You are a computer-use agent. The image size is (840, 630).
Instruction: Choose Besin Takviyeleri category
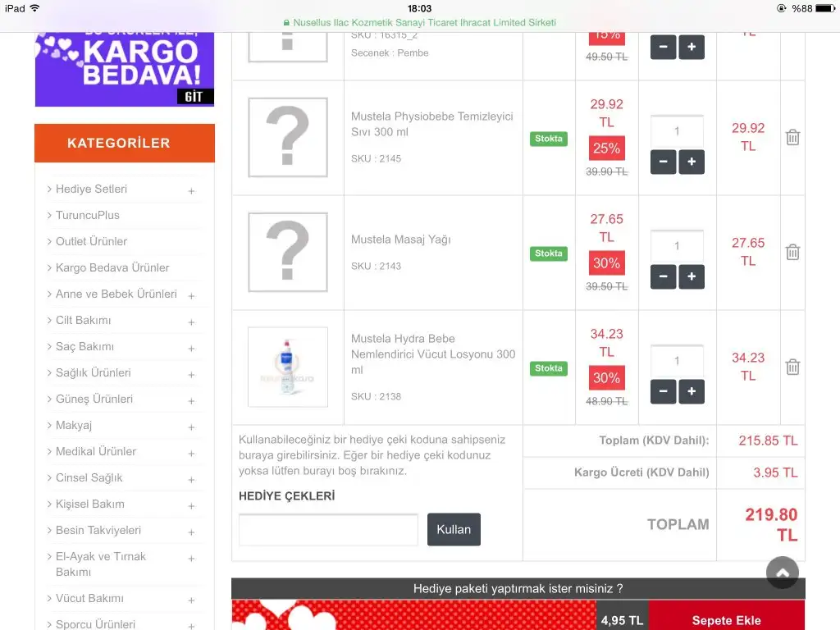98,531
